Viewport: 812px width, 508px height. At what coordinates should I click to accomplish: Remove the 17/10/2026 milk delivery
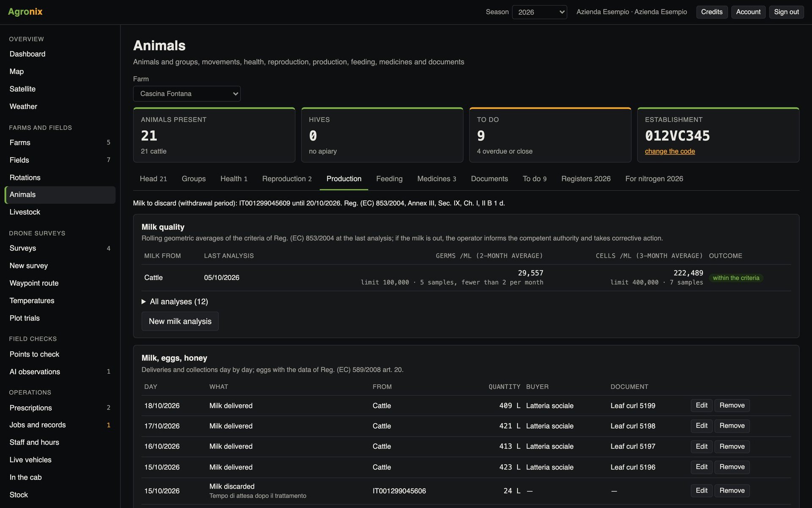click(x=732, y=426)
